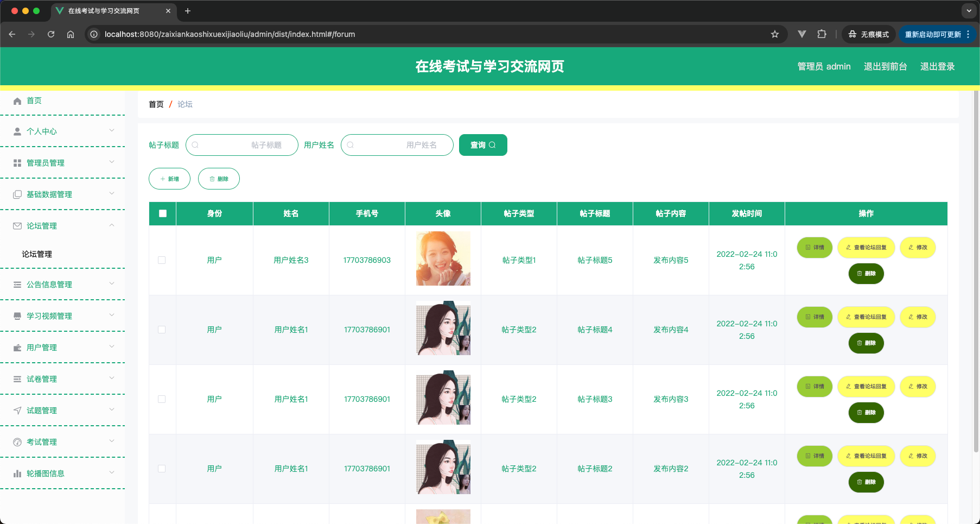Click inside the 帖子标题 search input
Viewport: 980px width, 524px height.
tap(242, 145)
